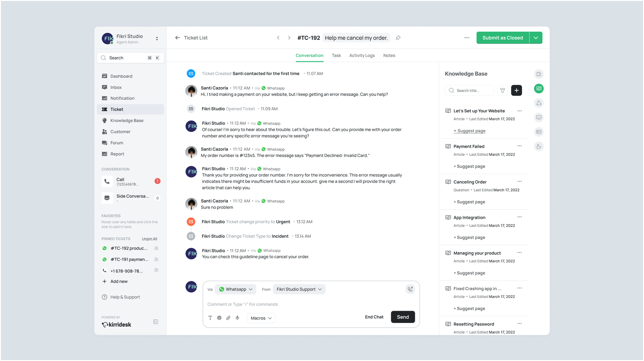644x361 pixels.
Task: Open the Fikri Studio Support sender dropdown
Action: pos(299,289)
